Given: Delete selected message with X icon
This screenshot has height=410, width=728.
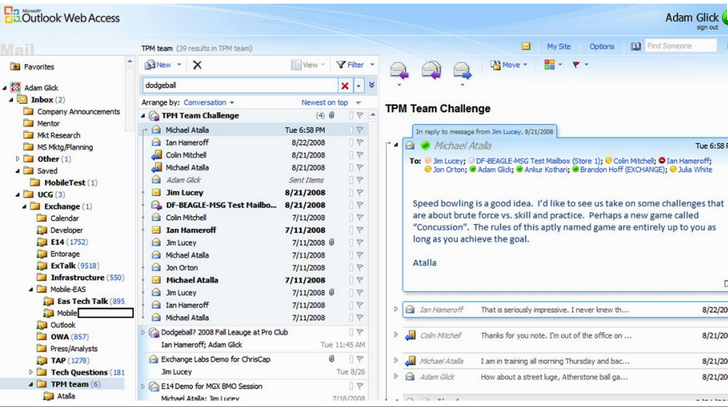Looking at the screenshot, I should [x=197, y=65].
